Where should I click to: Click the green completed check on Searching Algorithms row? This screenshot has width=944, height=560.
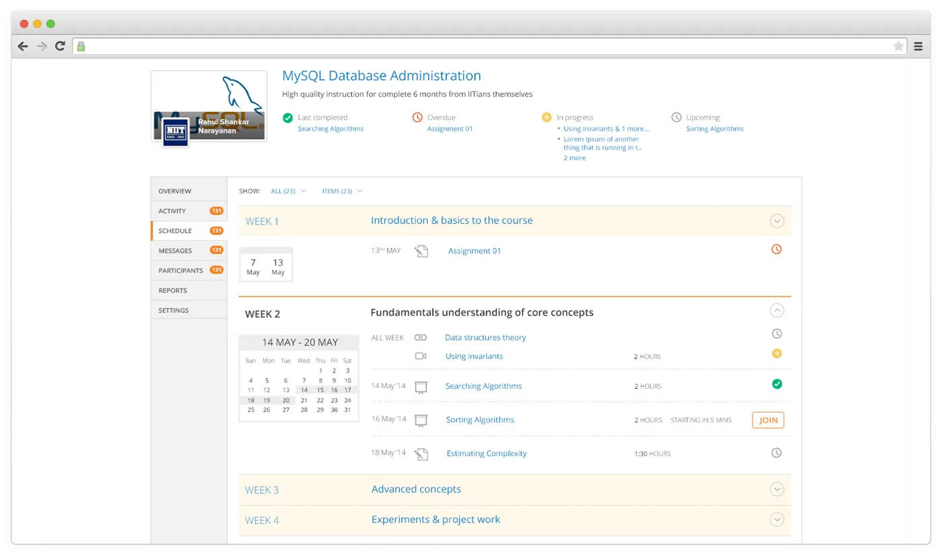pyautogui.click(x=777, y=384)
